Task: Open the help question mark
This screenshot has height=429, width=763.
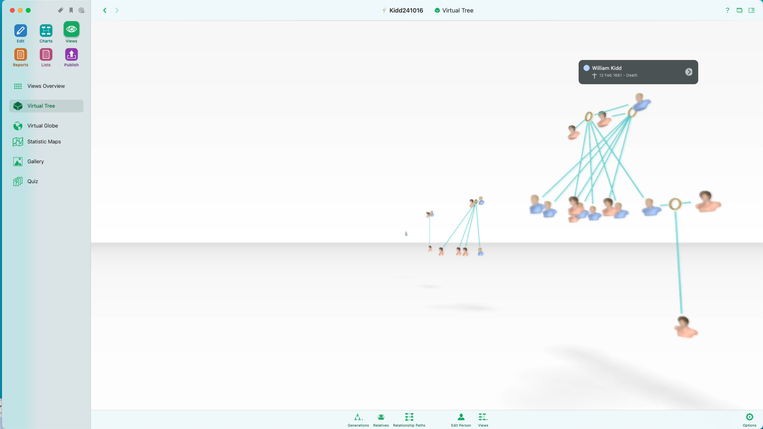Action: [x=727, y=10]
